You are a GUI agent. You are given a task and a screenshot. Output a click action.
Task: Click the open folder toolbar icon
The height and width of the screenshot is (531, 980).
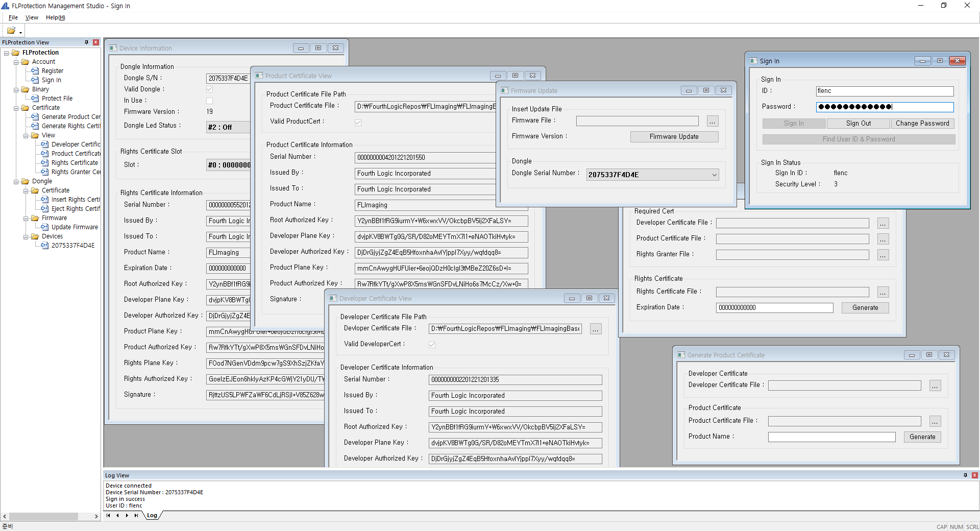11,31
